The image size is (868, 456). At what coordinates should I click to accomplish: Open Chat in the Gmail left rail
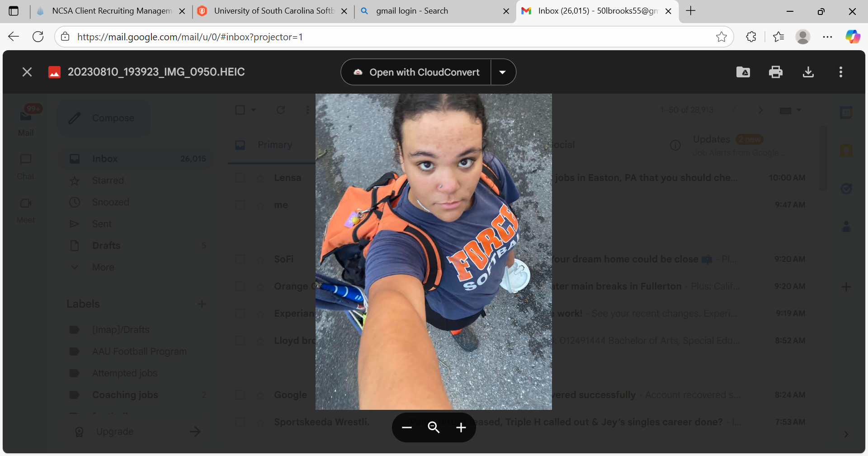coord(26,166)
